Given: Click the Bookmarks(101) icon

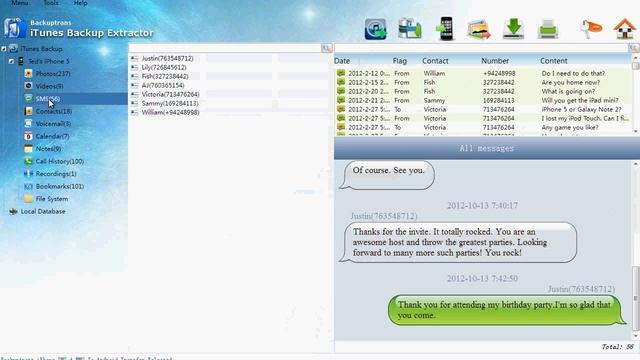Looking at the screenshot, I should tap(28, 186).
